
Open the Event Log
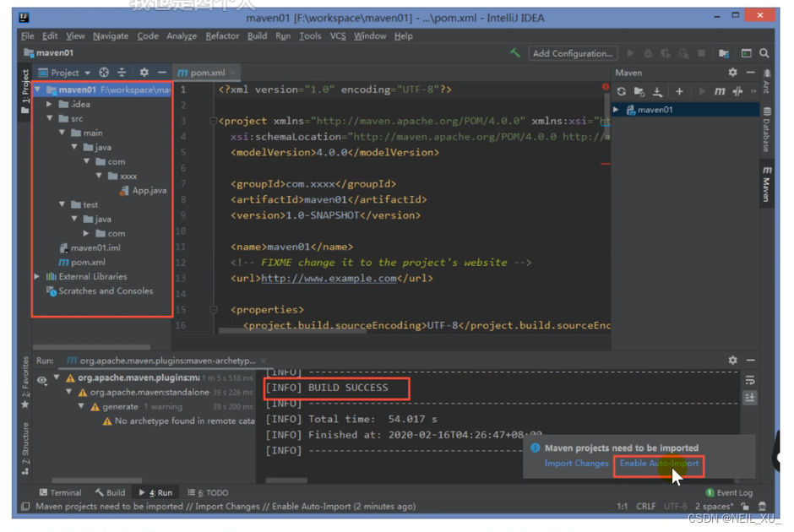click(x=729, y=492)
